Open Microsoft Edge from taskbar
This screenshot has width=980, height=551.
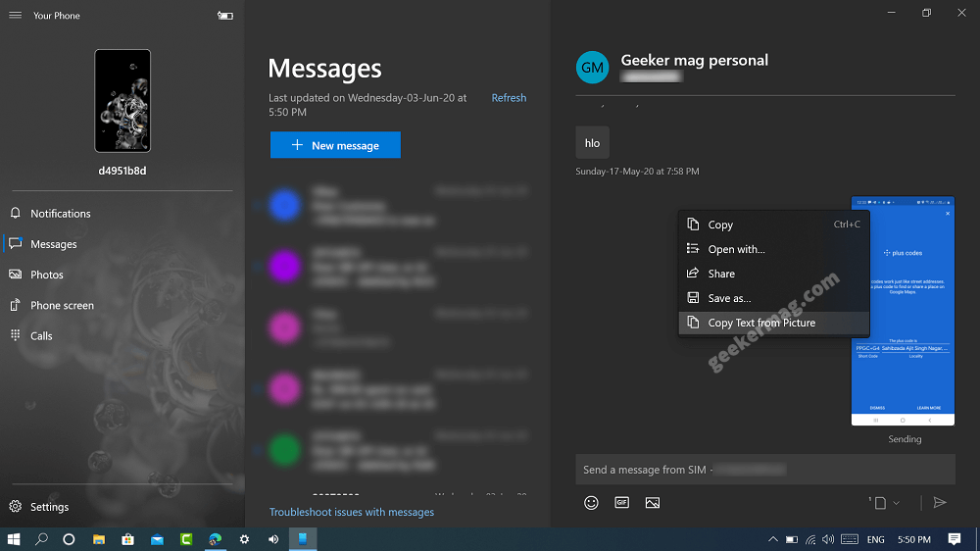(215, 539)
